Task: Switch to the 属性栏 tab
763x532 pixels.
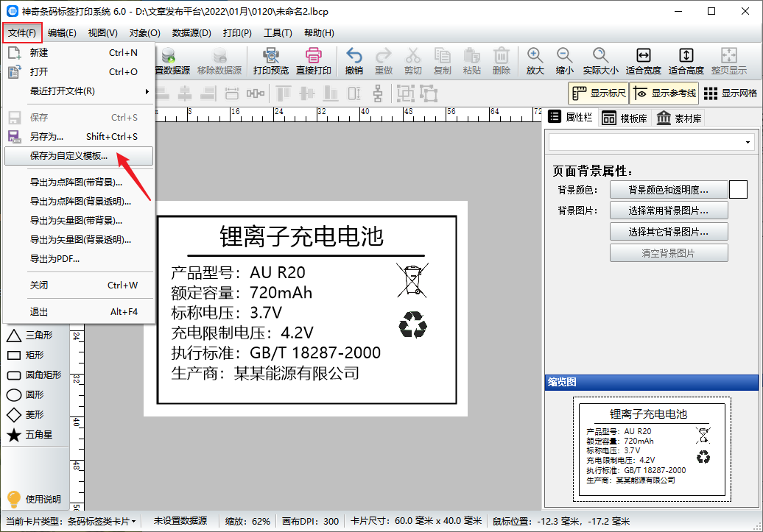Action: [570, 117]
